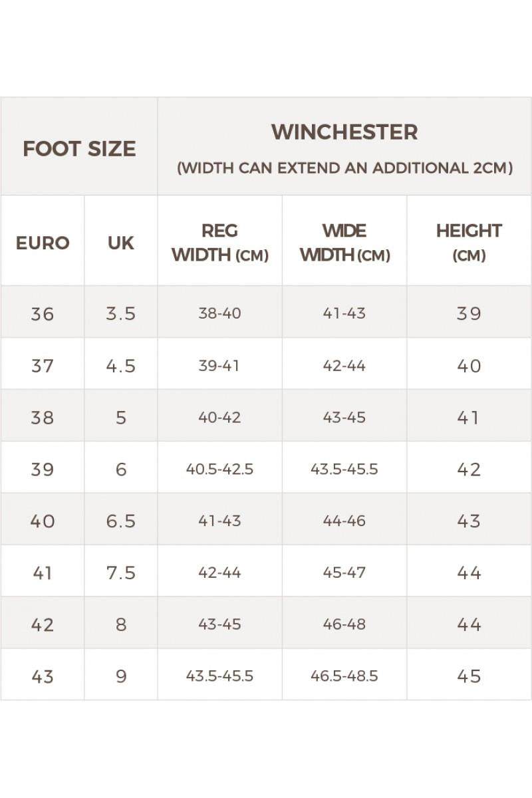Select the HEIGHT (CM) column header

coord(469,243)
